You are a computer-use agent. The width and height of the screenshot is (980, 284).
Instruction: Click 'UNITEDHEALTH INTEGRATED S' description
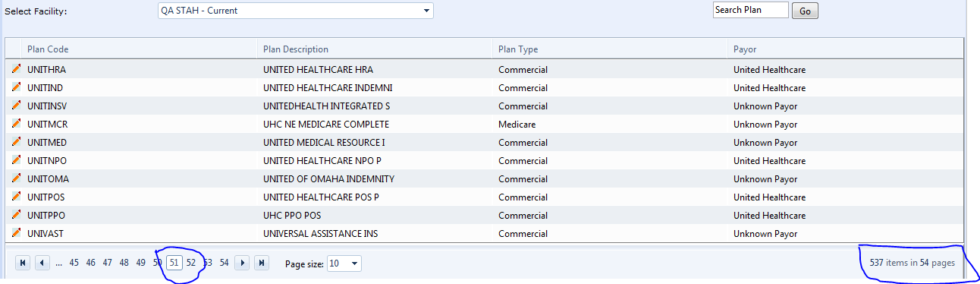point(326,106)
